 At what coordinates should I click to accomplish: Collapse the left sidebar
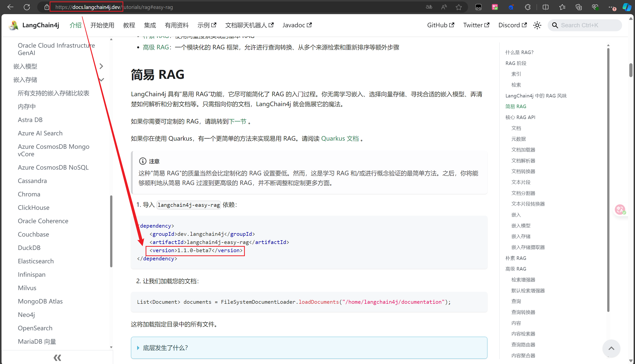57,357
